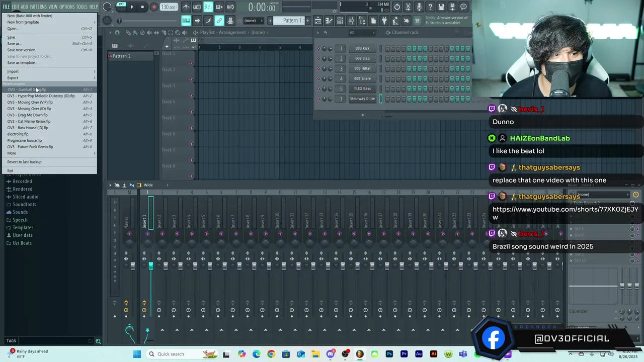
Task: Open the Piano roll view icon
Action: (329, 21)
